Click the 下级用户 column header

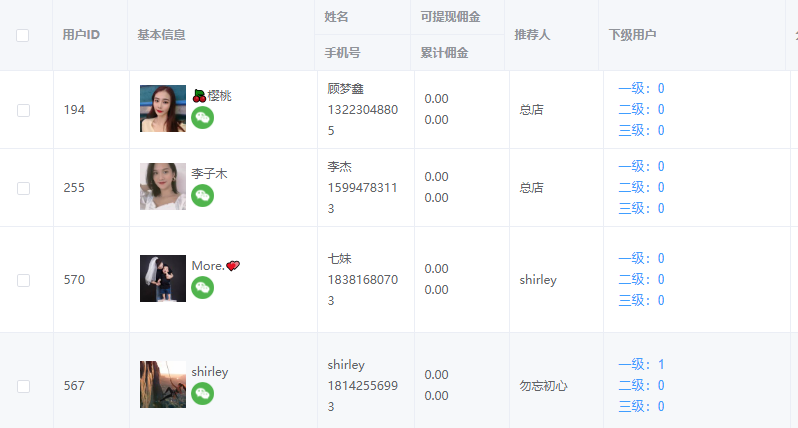pos(632,35)
